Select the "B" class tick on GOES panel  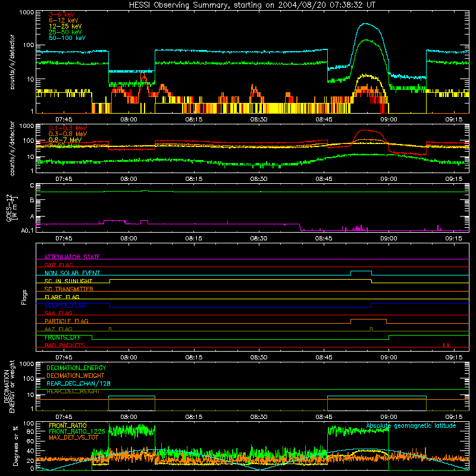[32, 200]
